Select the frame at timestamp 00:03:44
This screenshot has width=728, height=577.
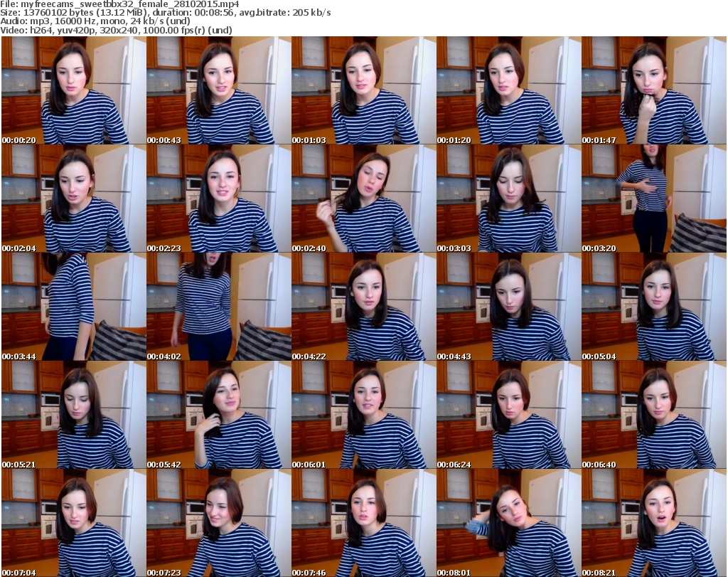point(74,307)
